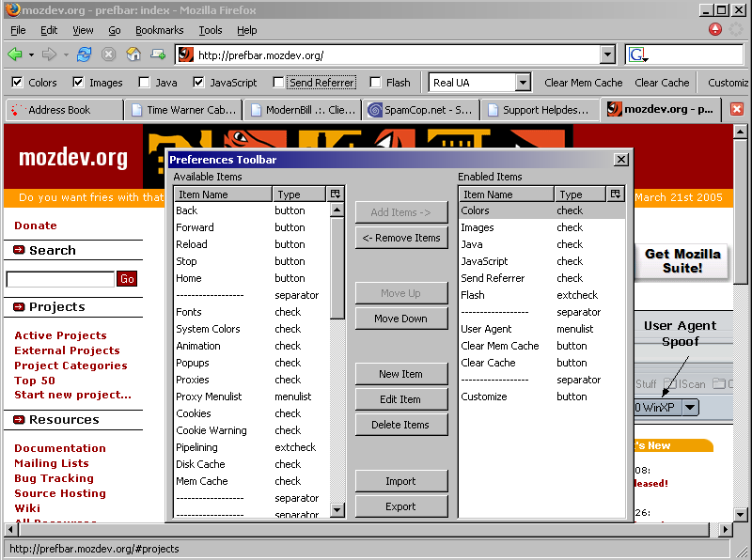The height and width of the screenshot is (560, 752).
Task: Open the File menu
Action: click(x=18, y=30)
